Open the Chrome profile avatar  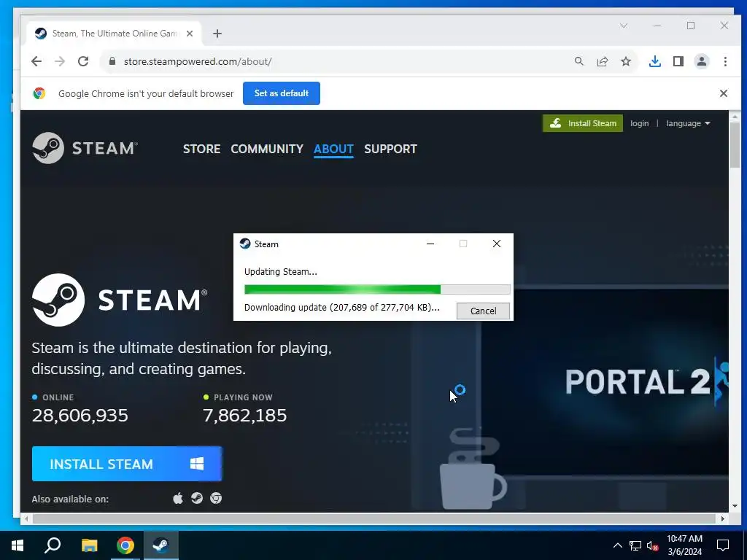pyautogui.click(x=702, y=61)
